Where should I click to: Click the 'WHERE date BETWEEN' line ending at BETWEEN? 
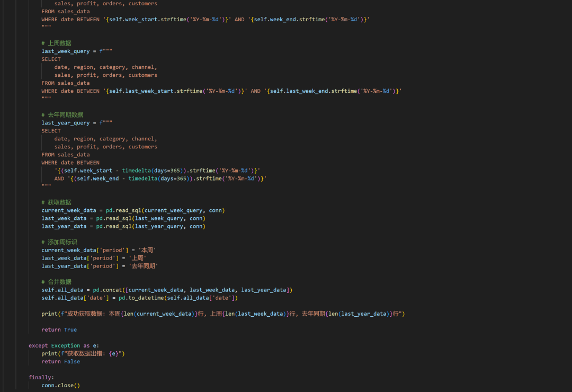click(70, 163)
